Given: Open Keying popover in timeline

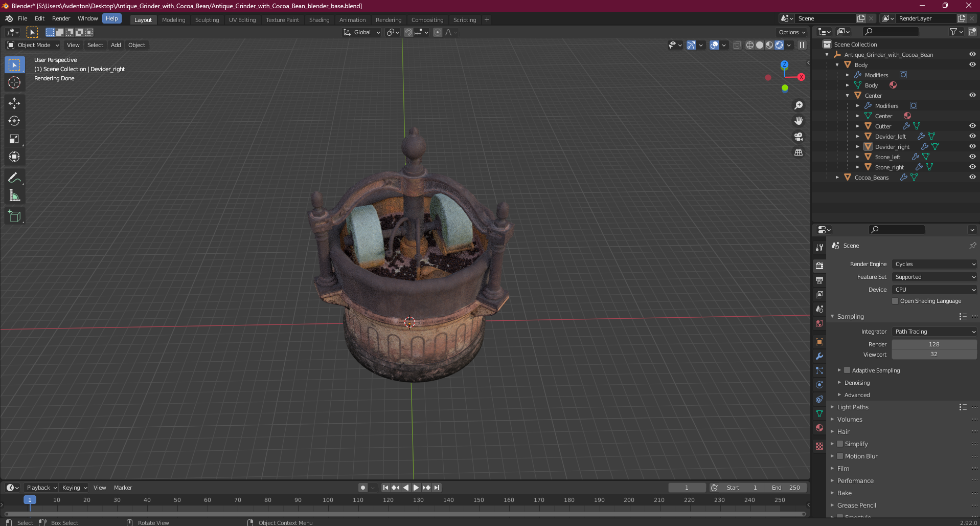Looking at the screenshot, I should (x=74, y=488).
